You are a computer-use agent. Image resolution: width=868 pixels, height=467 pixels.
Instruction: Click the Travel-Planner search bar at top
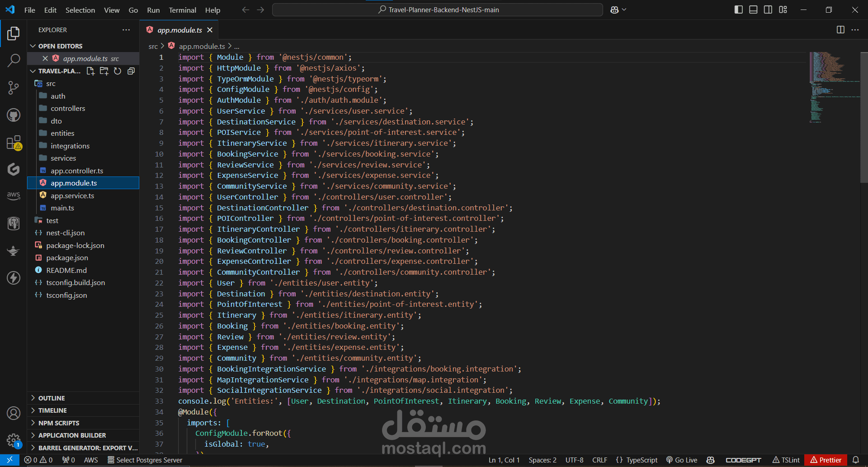coord(437,9)
